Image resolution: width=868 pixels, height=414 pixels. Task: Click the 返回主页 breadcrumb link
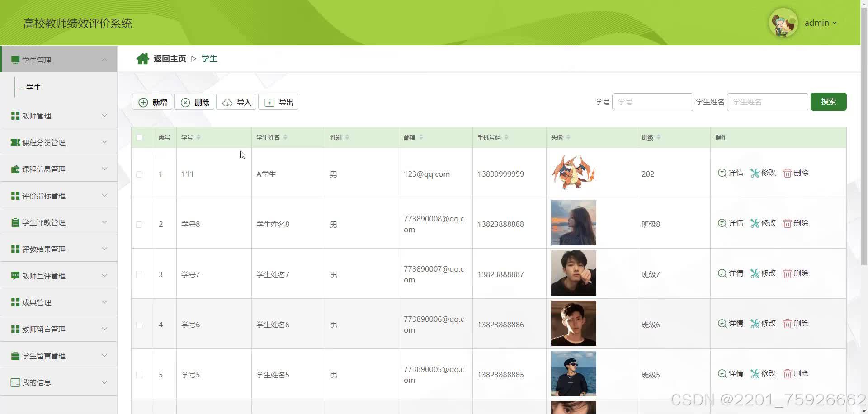click(170, 59)
